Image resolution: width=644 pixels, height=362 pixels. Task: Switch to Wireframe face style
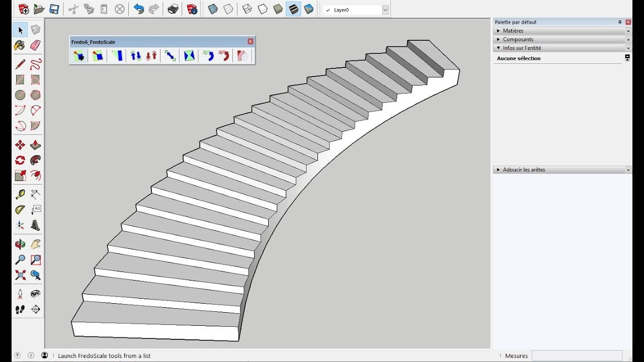(247, 9)
